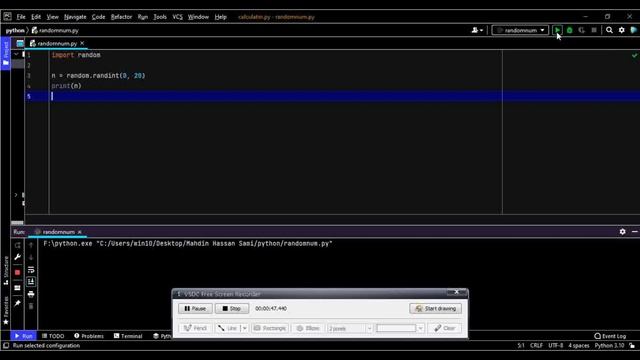This screenshot has width=640, height=360.
Task: Toggle Scroll to End in the Run console
Action: [x=31, y=282]
